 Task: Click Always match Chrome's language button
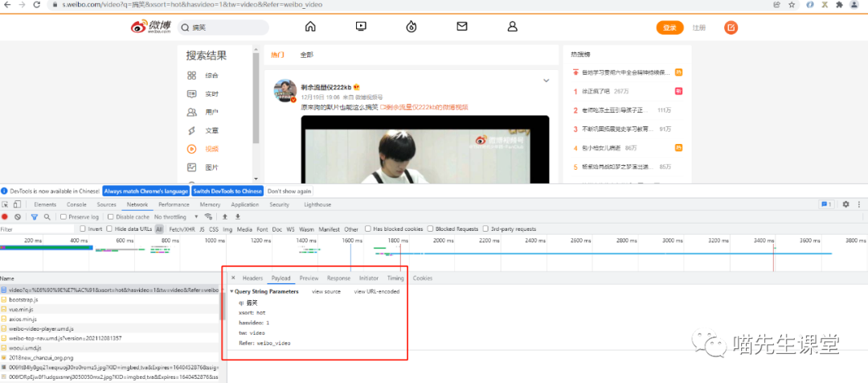click(146, 191)
